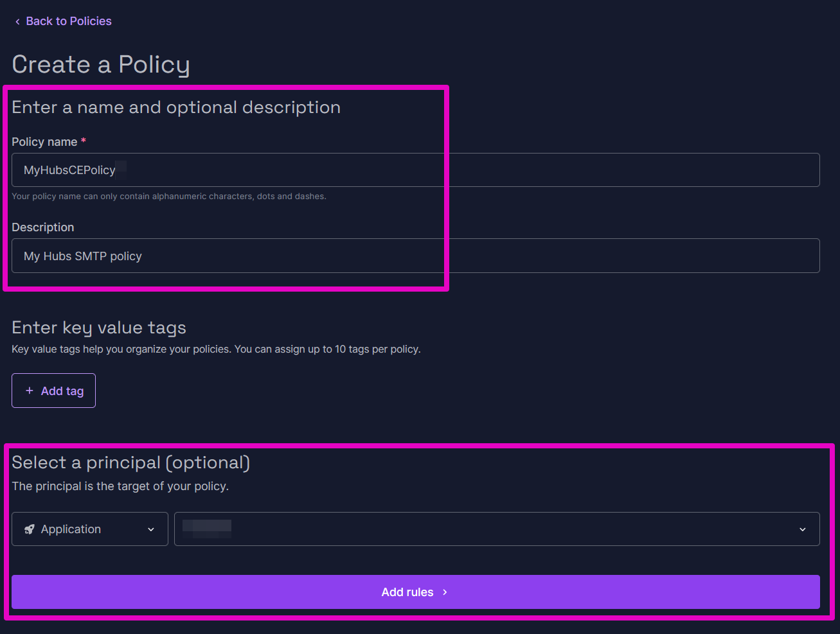The height and width of the screenshot is (634, 840).
Task: Click the Enter key value tags heading
Action: click(99, 328)
